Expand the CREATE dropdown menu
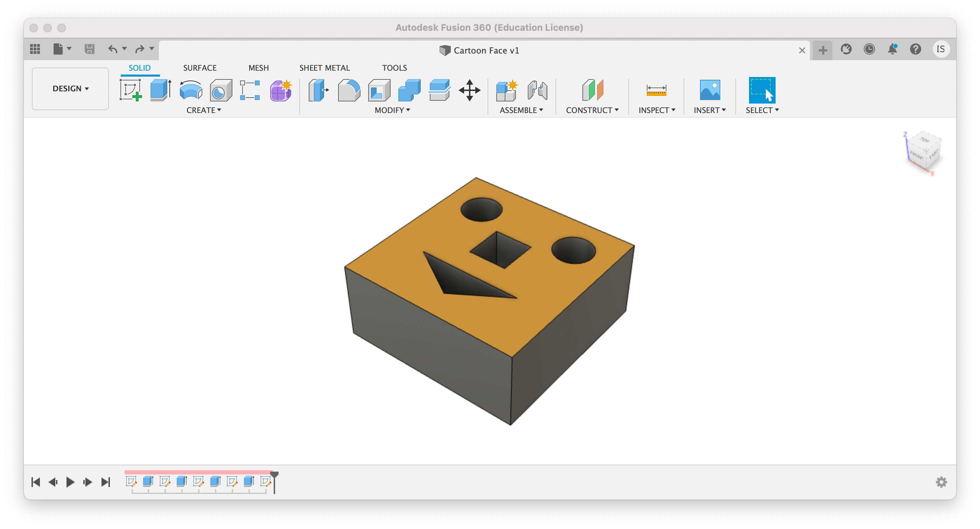980x529 pixels. coord(202,110)
